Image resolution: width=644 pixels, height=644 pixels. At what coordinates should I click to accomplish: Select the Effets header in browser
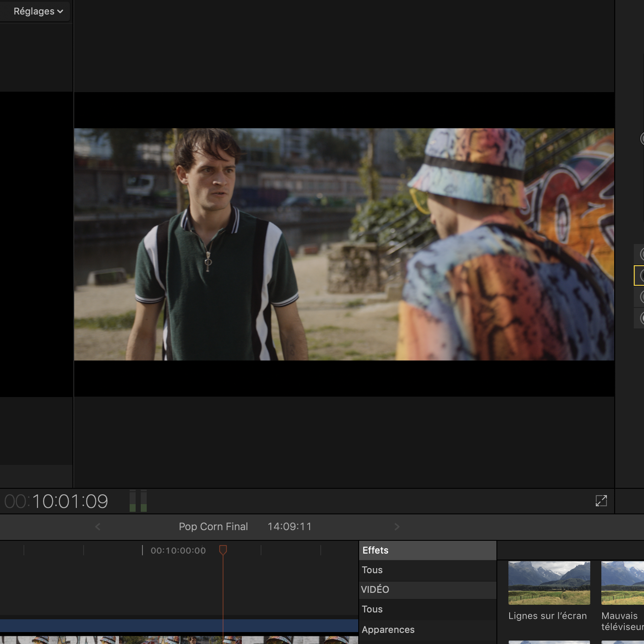pyautogui.click(x=375, y=550)
